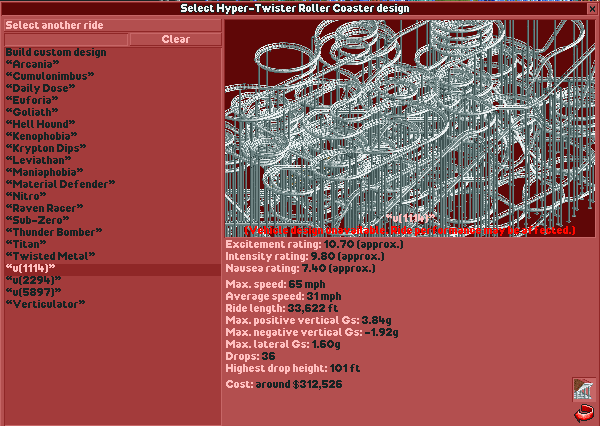The image size is (600, 426).
Task: Click the coaster track preview image
Action: [x=410, y=128]
